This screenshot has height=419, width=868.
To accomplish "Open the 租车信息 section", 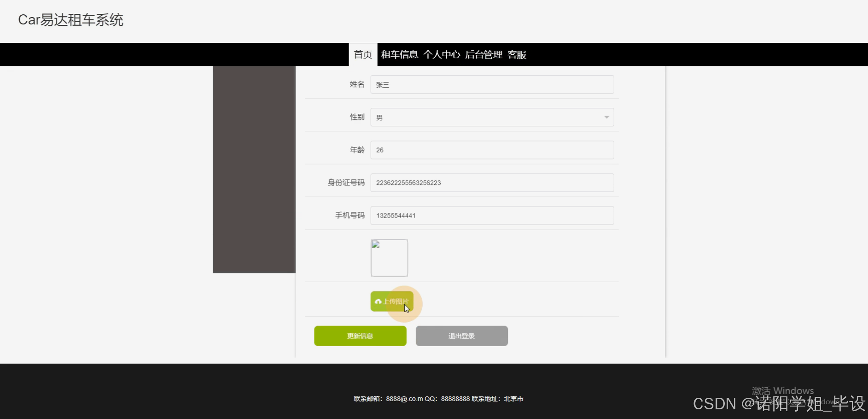I will [x=399, y=54].
